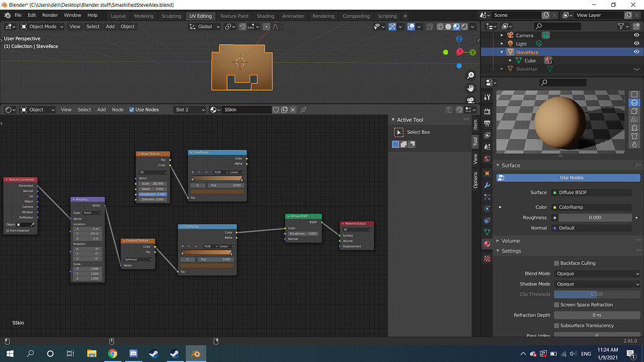Switch to the Shading workspace tab

click(265, 16)
